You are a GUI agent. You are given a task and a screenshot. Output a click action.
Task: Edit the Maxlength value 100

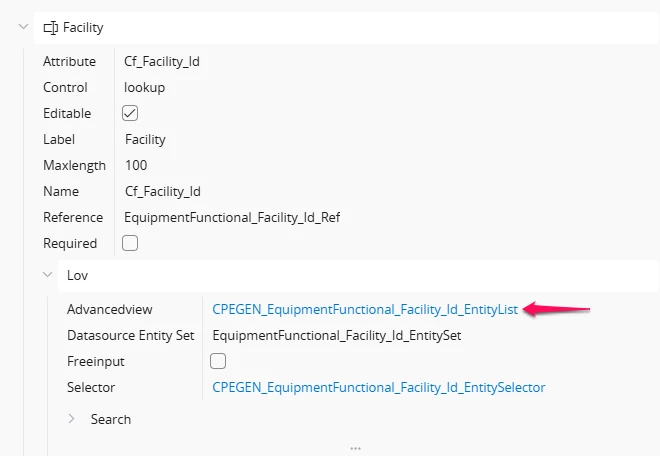(136, 165)
